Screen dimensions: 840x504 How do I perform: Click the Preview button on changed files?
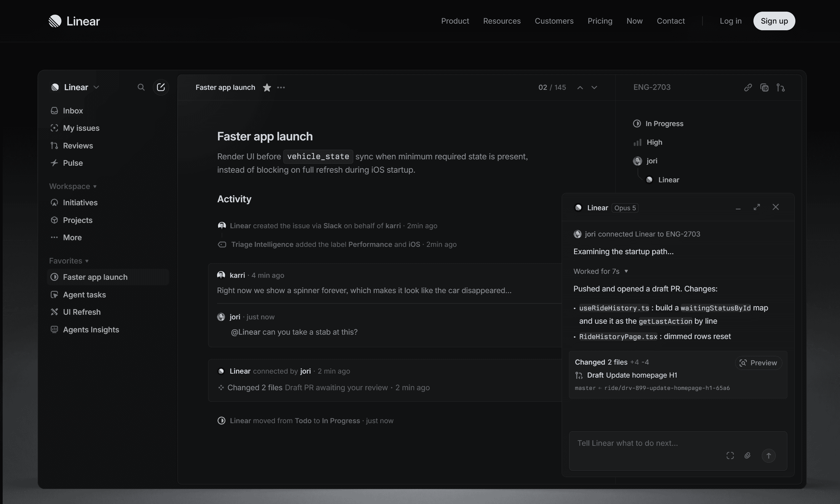point(758,363)
